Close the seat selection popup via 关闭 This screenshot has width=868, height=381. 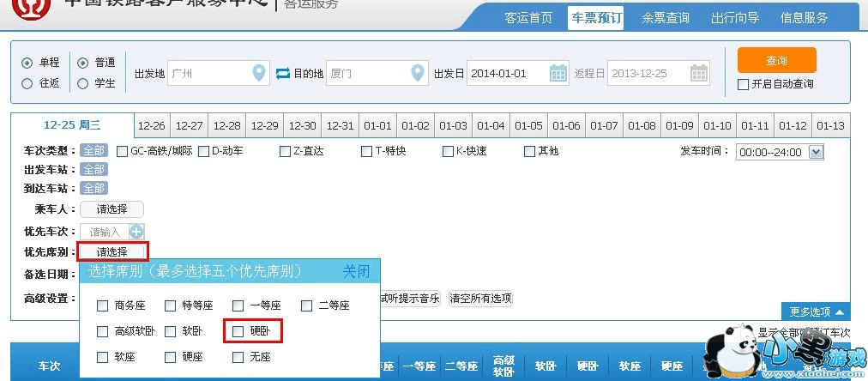[x=356, y=271]
